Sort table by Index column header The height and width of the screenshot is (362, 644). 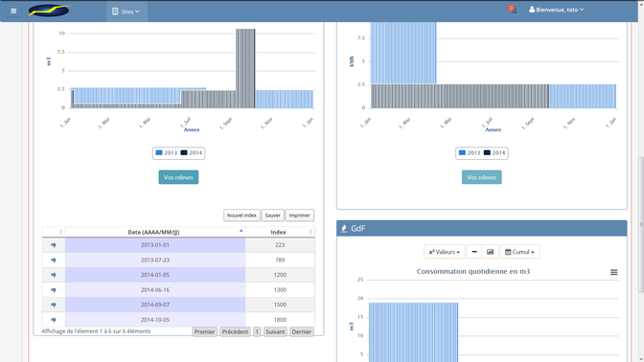(x=280, y=232)
